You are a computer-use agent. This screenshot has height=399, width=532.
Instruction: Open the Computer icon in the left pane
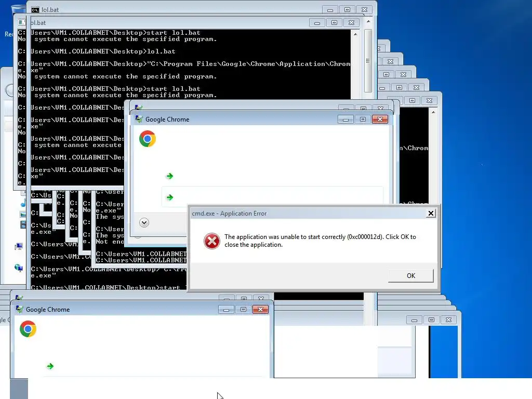19,247
